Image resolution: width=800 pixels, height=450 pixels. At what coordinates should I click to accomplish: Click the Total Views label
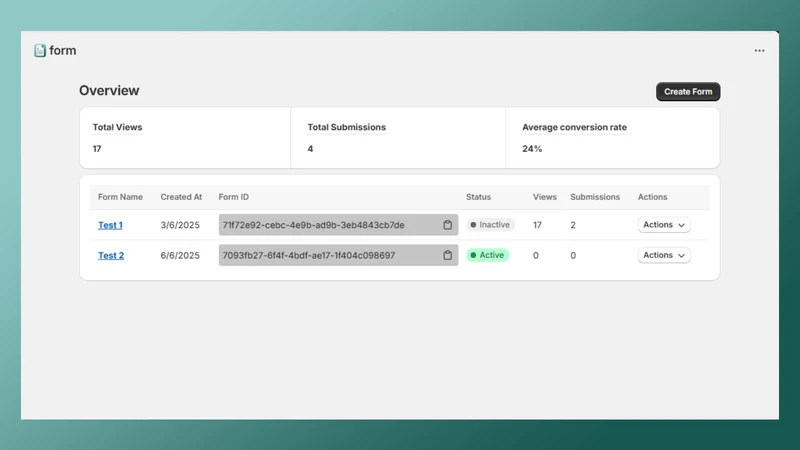pyautogui.click(x=117, y=127)
